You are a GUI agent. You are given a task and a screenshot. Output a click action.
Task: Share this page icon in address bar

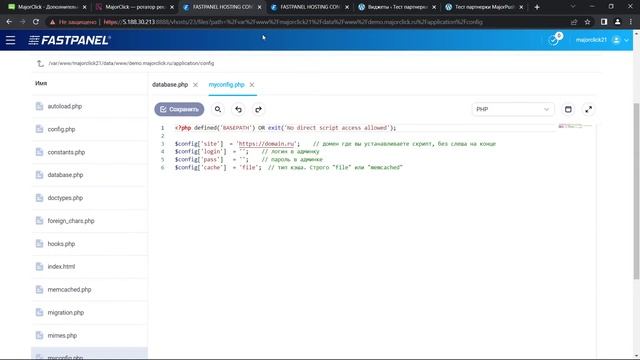coord(574,22)
